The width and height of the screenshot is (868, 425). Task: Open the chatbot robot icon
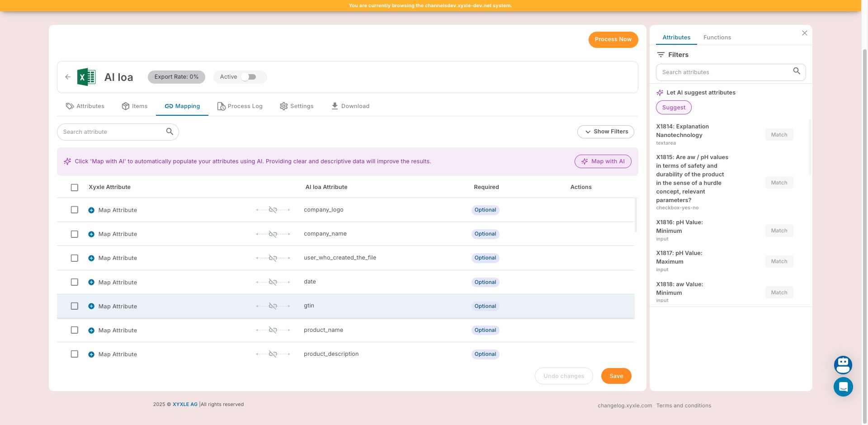[843, 365]
